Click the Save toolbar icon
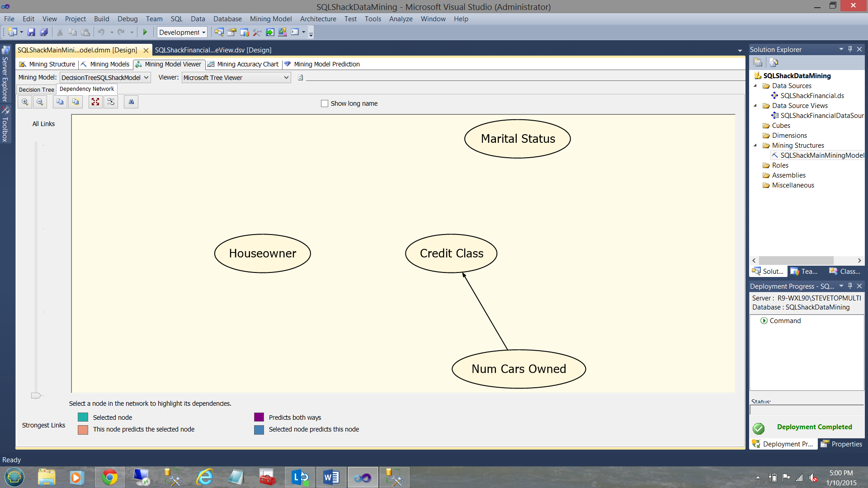868x488 pixels. pyautogui.click(x=31, y=32)
